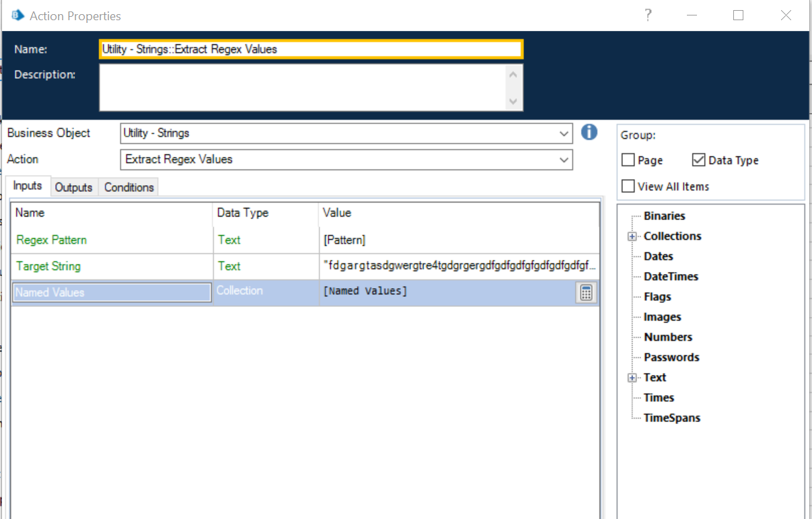Click inside the Name input field

[309, 48]
